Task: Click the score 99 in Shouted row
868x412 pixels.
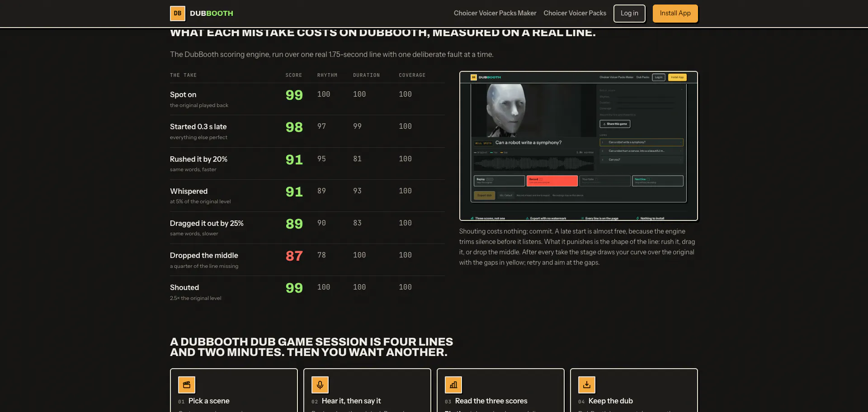Action: pyautogui.click(x=294, y=288)
